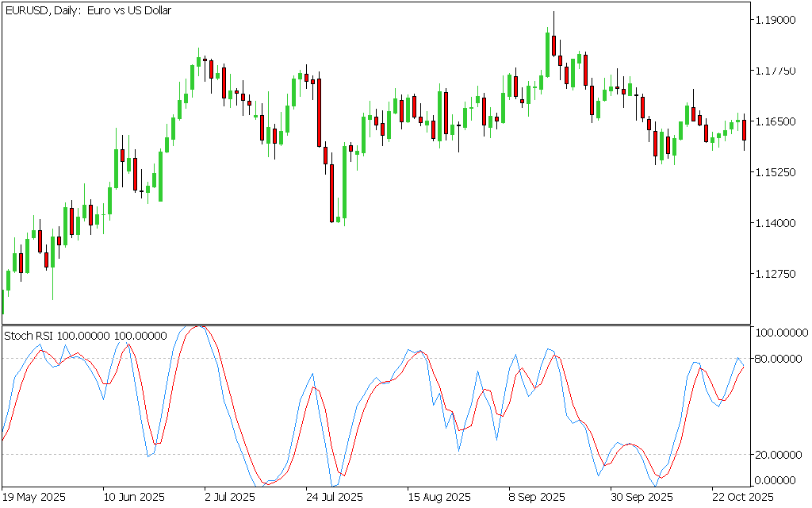This screenshot has height=508, width=812.
Task: Click the 22 Oct 2025 date marker
Action: (x=741, y=497)
